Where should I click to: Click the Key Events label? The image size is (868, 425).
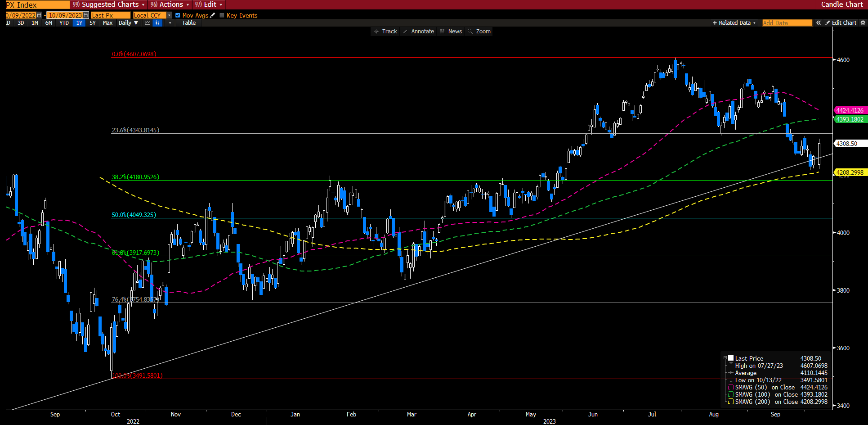tap(242, 15)
